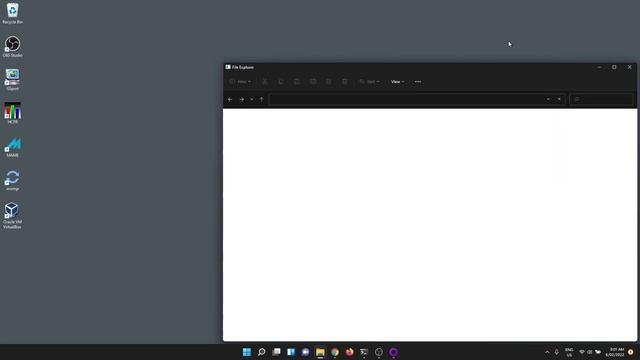This screenshot has height=360, width=640.
Task: Open network and volume quick settings
Action: 590,352
